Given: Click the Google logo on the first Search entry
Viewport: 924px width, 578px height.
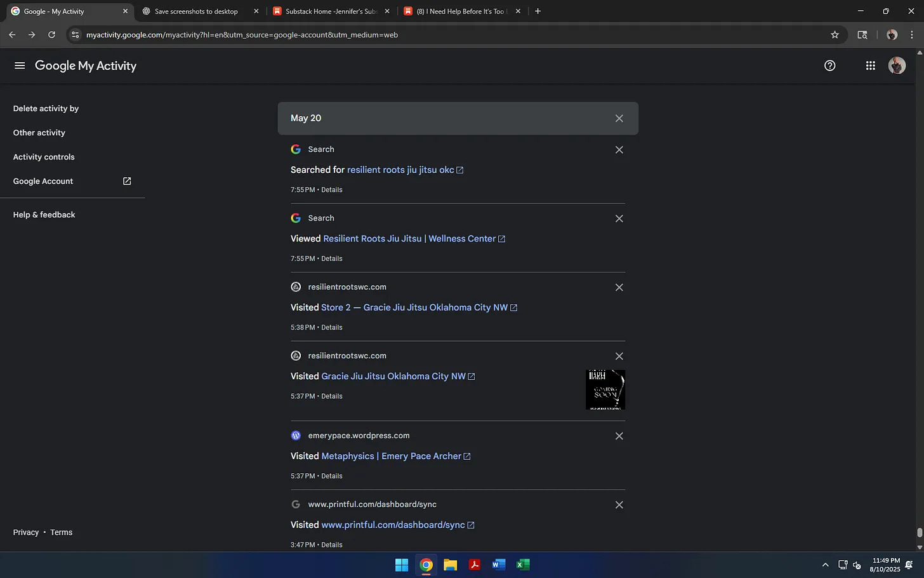Looking at the screenshot, I should click(x=296, y=149).
